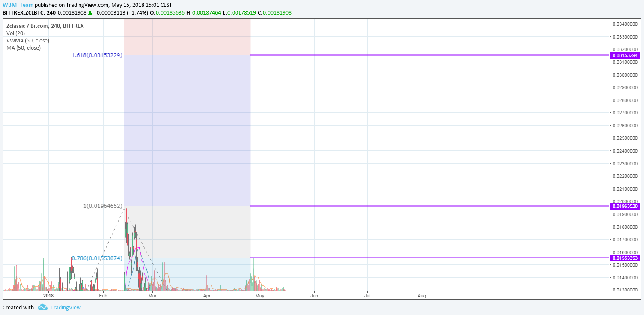Click the MA (50, close) indicator label
644x315 pixels.
coord(24,48)
